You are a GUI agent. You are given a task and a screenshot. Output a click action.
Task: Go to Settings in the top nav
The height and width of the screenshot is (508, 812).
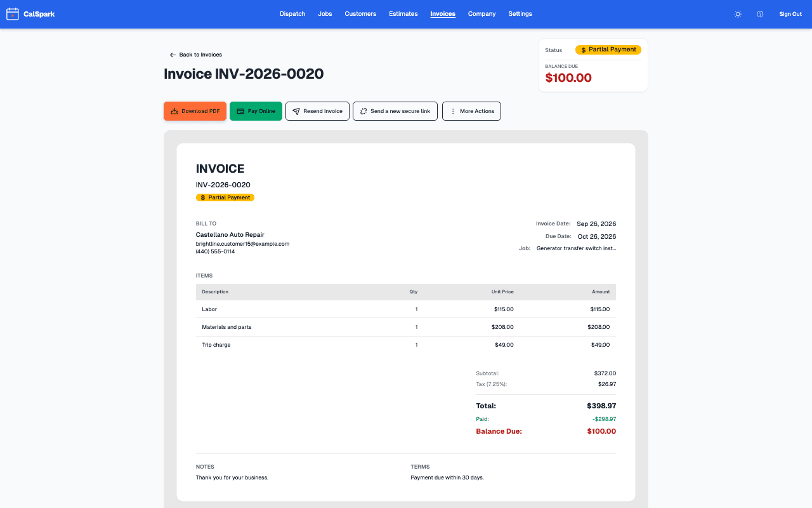pyautogui.click(x=520, y=14)
